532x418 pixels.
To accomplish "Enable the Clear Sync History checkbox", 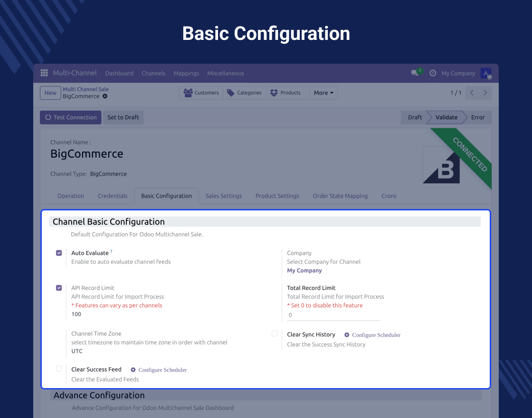I will (275, 334).
